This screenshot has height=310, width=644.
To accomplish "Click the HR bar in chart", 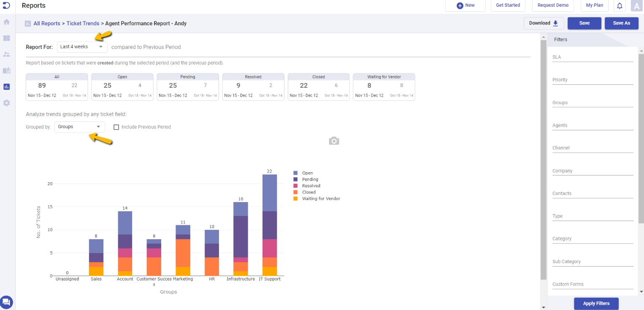I will tap(212, 253).
